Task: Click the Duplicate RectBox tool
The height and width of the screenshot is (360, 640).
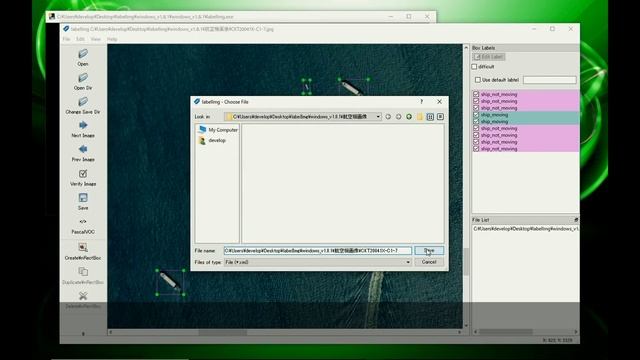Action: 83,276
